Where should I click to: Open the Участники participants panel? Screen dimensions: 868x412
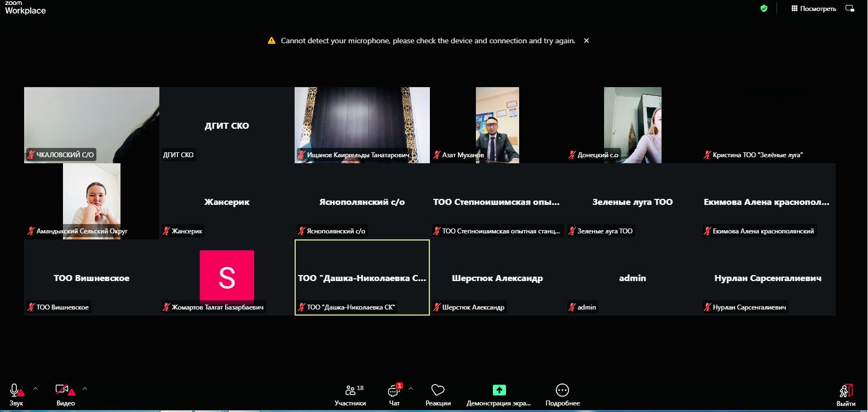(350, 394)
